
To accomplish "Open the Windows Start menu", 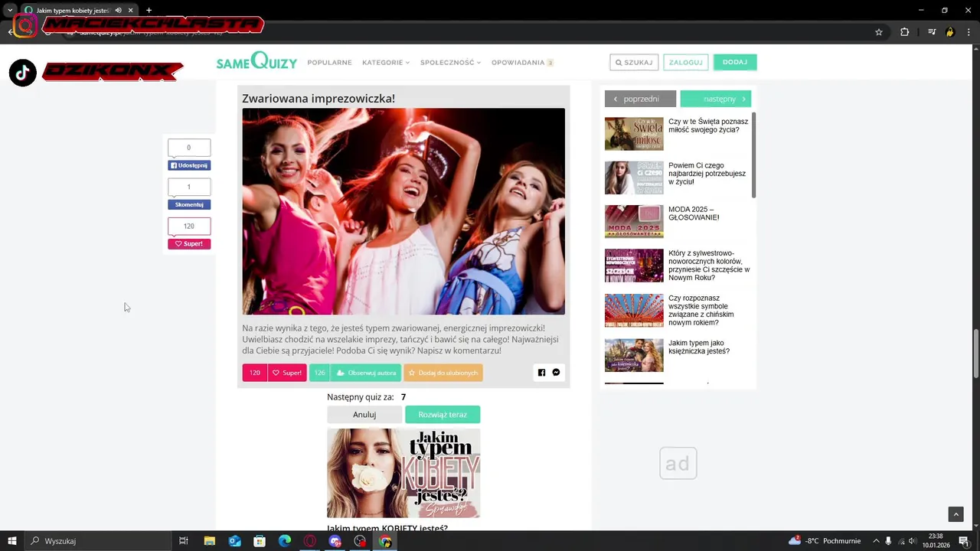I will pos(12,541).
